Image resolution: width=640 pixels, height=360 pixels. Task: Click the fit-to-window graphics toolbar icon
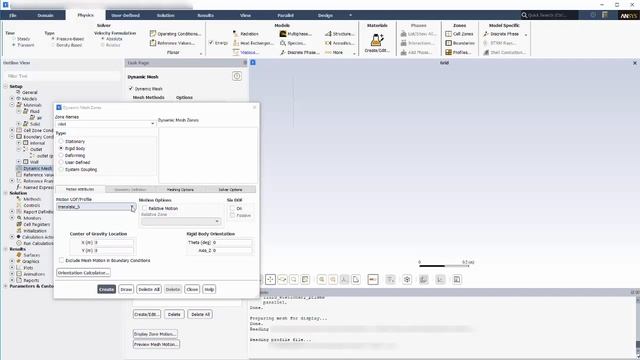pos(305,279)
